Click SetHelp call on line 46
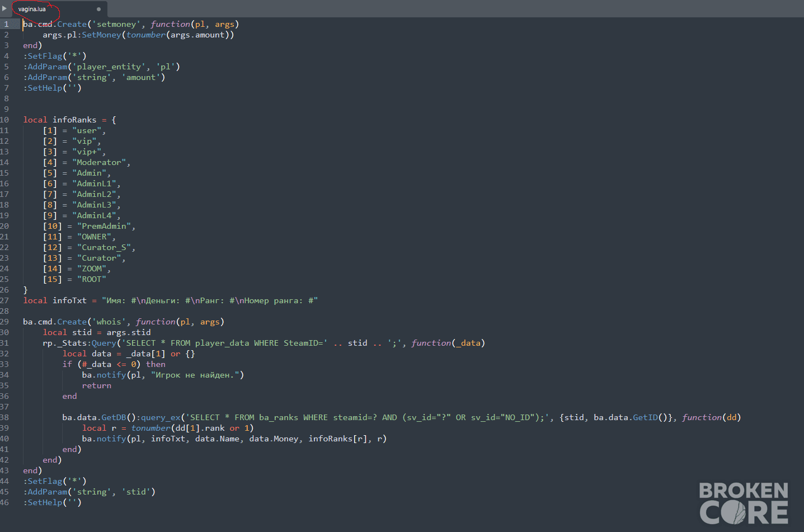This screenshot has height=532, width=804. pyautogui.click(x=45, y=502)
